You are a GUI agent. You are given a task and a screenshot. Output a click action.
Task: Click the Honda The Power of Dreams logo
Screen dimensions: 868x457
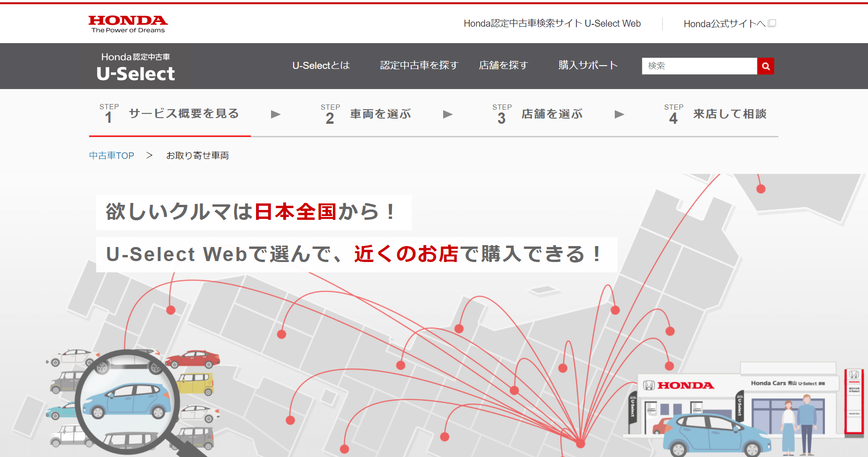pyautogui.click(x=128, y=24)
